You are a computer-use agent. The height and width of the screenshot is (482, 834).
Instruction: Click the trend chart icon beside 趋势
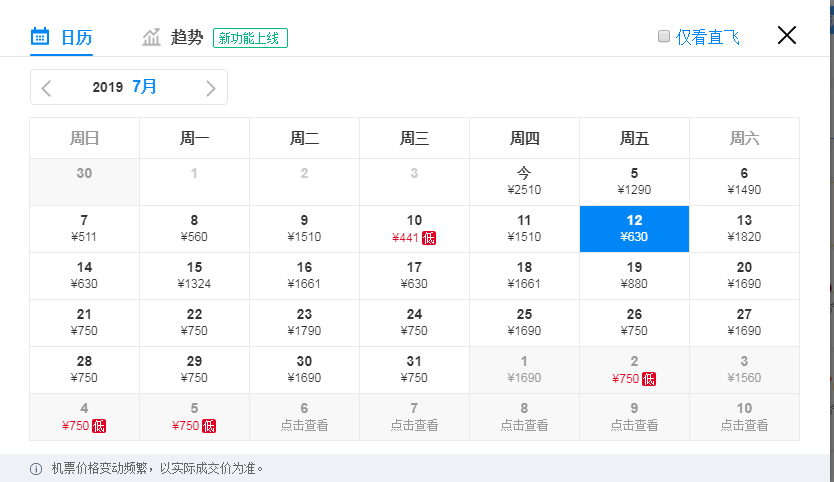pyautogui.click(x=152, y=37)
